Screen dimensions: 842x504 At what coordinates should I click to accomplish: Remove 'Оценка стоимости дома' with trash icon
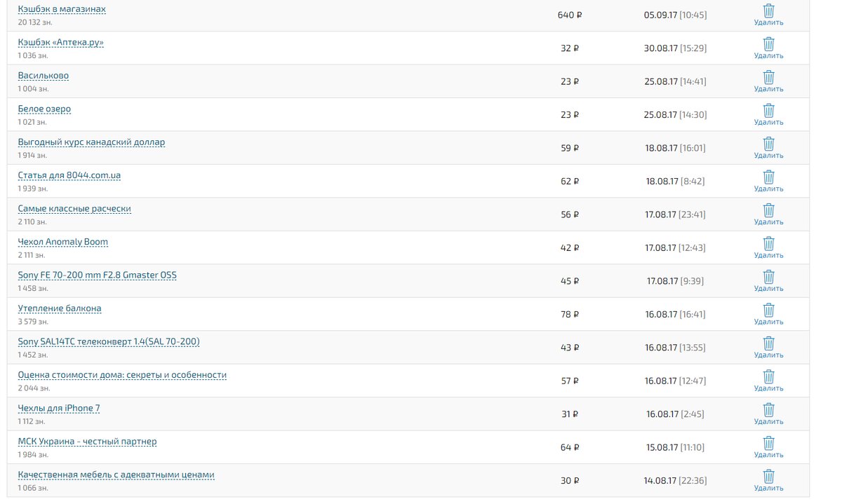point(768,376)
